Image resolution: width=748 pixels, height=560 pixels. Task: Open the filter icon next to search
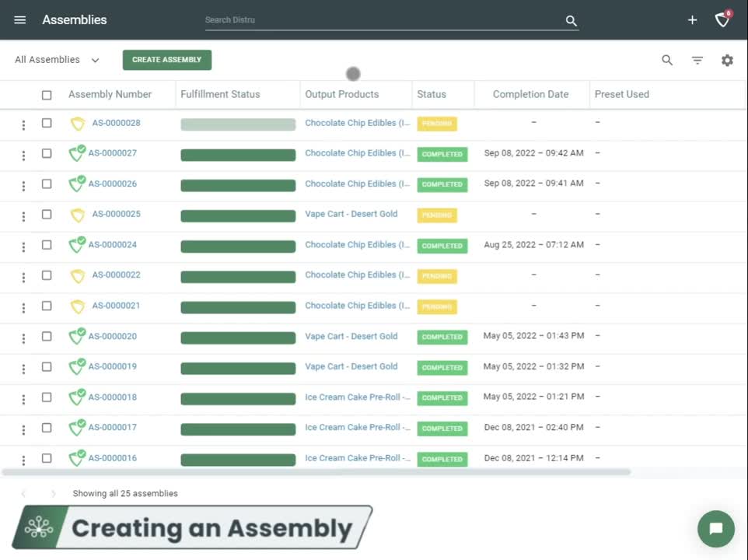click(x=697, y=59)
